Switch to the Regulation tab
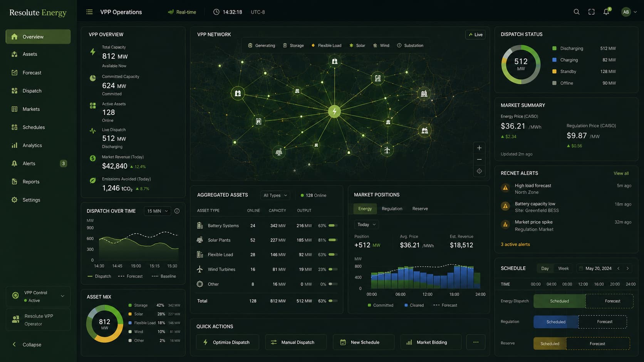644x362 pixels. [392, 209]
